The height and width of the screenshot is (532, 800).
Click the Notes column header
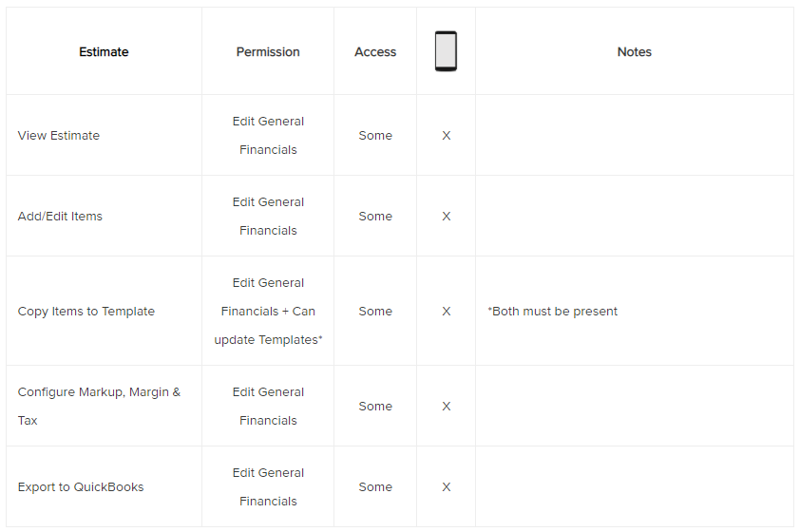coord(634,52)
